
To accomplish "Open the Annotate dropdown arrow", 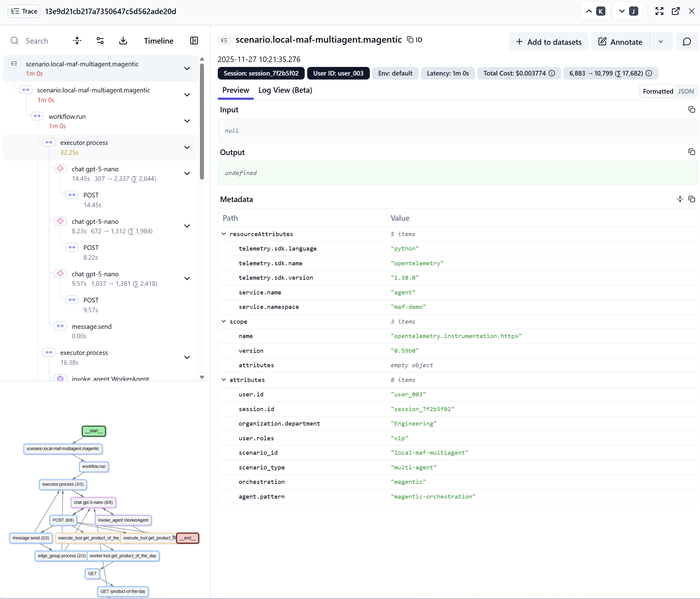I will pyautogui.click(x=660, y=42).
